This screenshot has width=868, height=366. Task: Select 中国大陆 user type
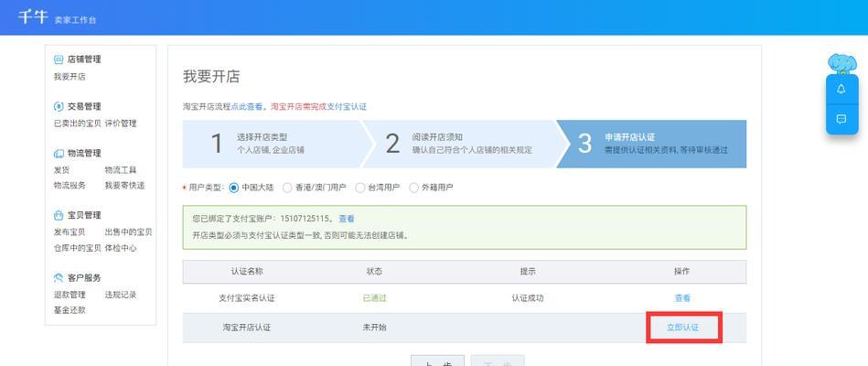(x=233, y=188)
